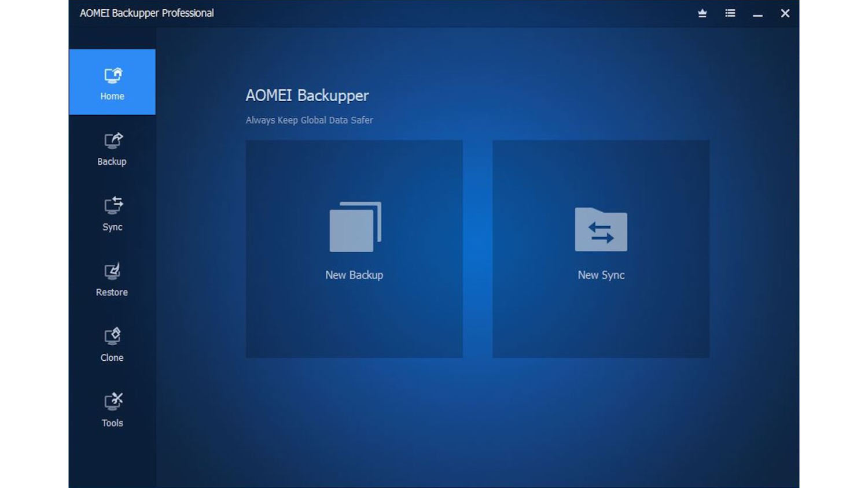The width and height of the screenshot is (868, 488).
Task: Go to the Sync section
Action: coord(112,214)
